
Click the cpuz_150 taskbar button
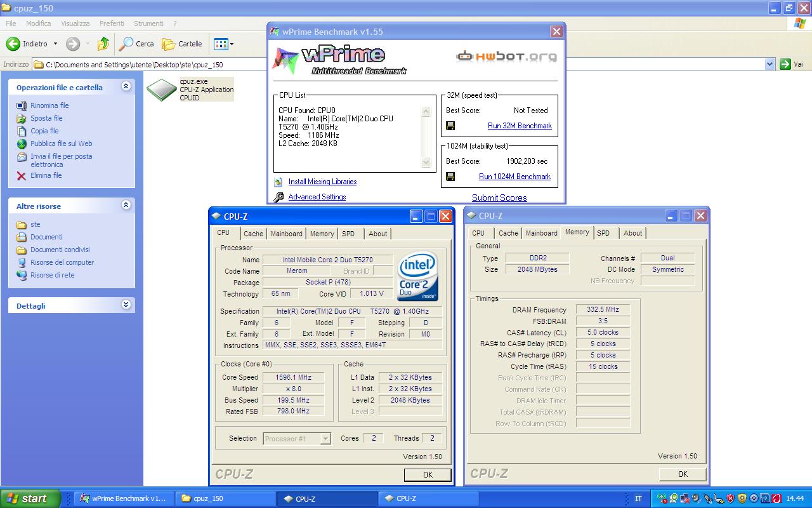pos(225,498)
